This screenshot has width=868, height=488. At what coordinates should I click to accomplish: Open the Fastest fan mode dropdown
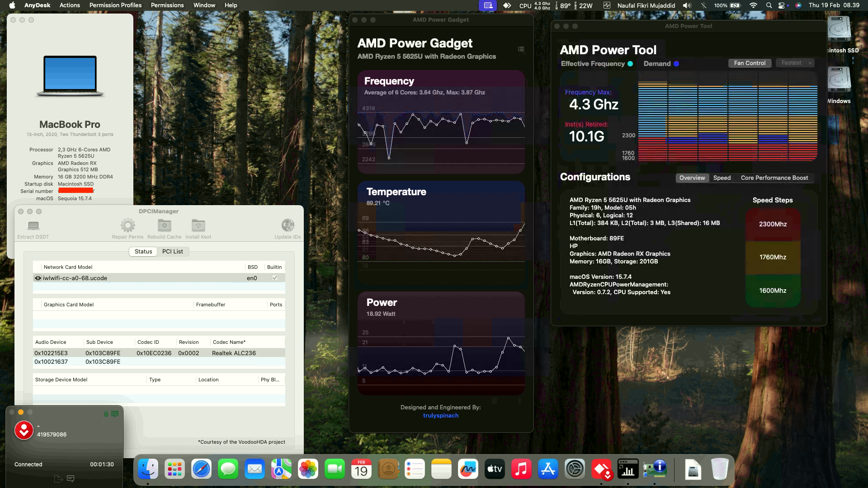pos(795,63)
